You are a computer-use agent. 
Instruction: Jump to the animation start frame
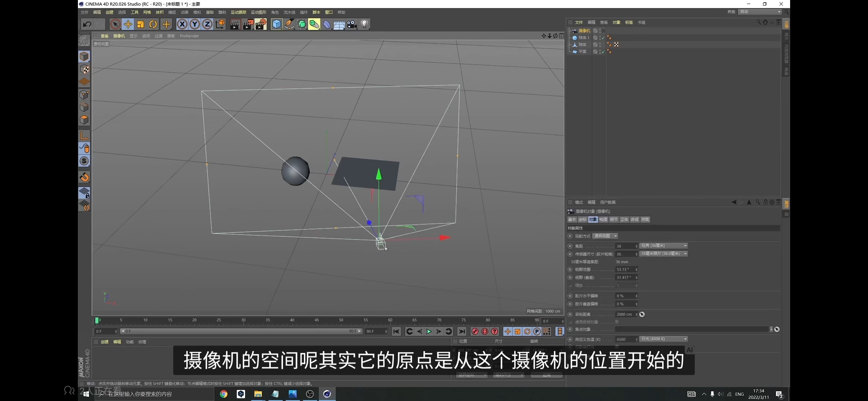tap(397, 332)
